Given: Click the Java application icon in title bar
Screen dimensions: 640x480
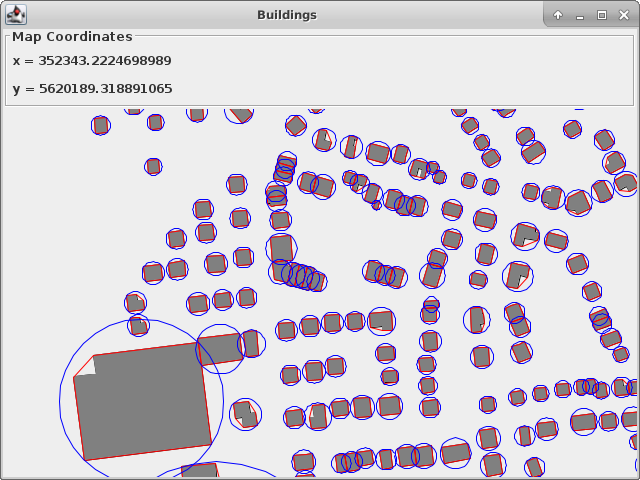Looking at the screenshot, I should pyautogui.click(x=16, y=15).
